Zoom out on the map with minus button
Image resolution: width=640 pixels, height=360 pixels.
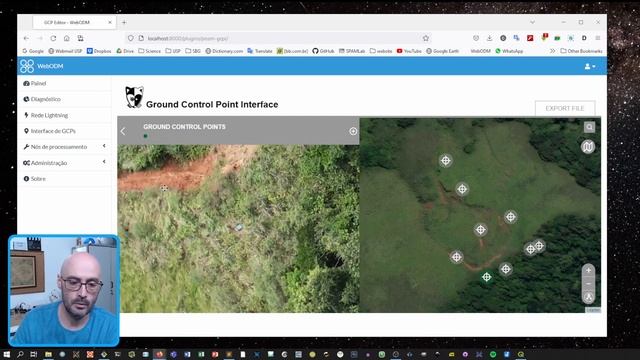pos(588,283)
